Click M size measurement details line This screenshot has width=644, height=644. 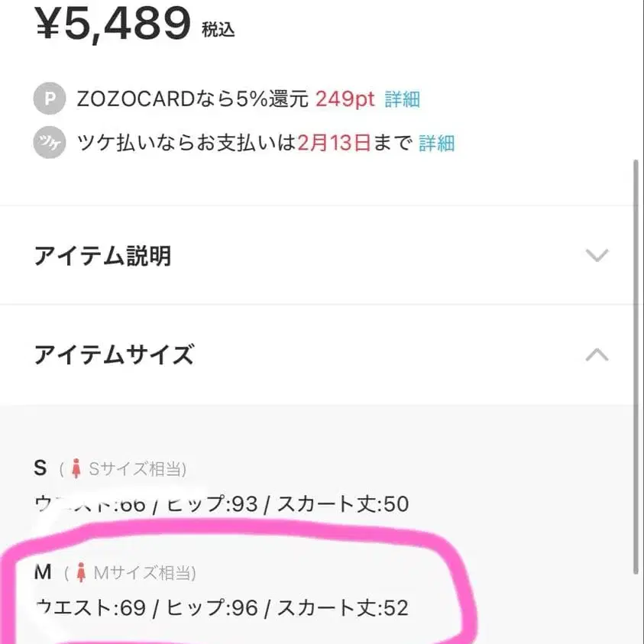click(x=224, y=609)
